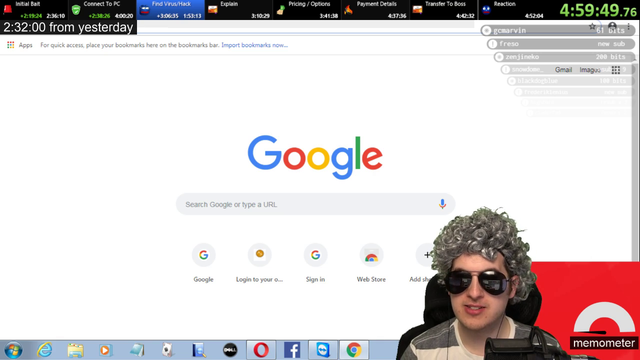Open the Windows Start menu orb

13,350
